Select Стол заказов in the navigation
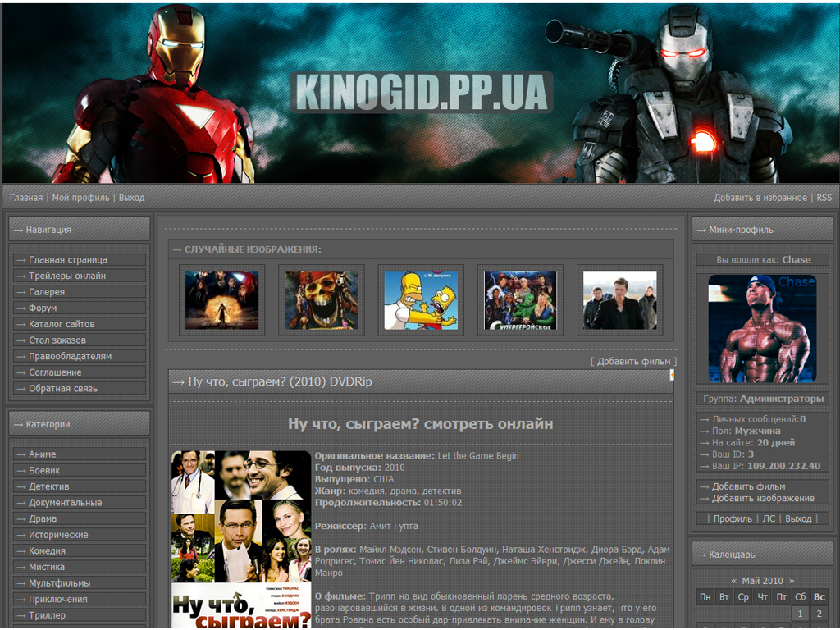This screenshot has width=840, height=630. [x=80, y=340]
